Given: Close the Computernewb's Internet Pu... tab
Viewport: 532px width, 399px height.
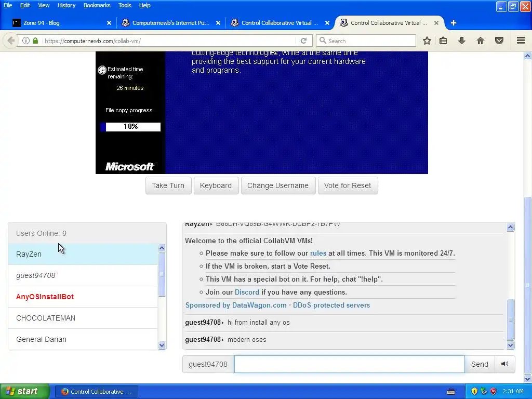Looking at the screenshot, I should [218, 23].
